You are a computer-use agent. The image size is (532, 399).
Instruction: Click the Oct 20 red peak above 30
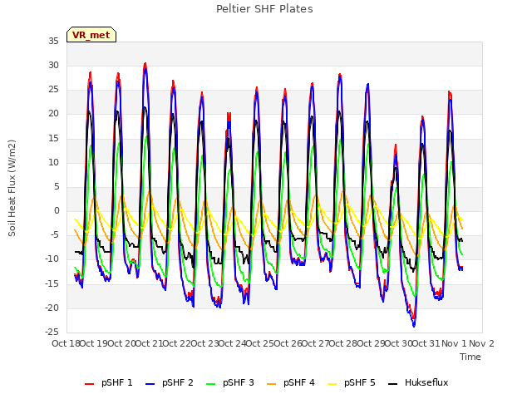tap(145, 64)
